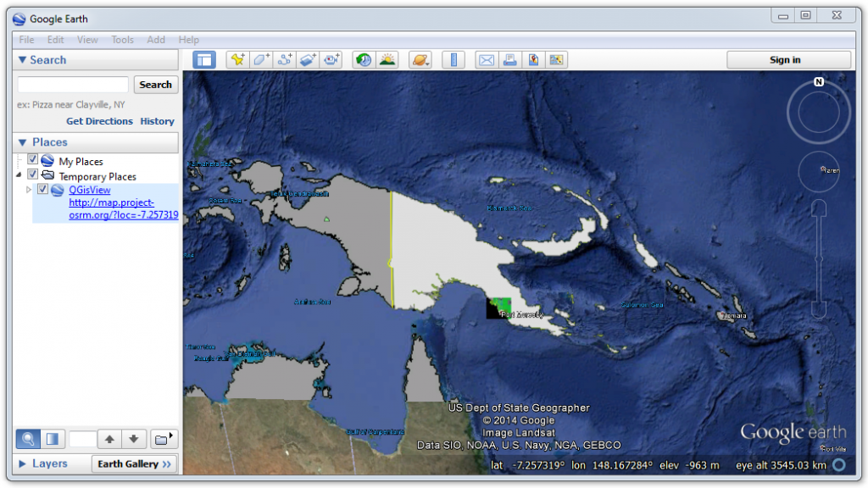Click the Get Directions link
Viewport: 868px width, 488px height.
point(100,121)
